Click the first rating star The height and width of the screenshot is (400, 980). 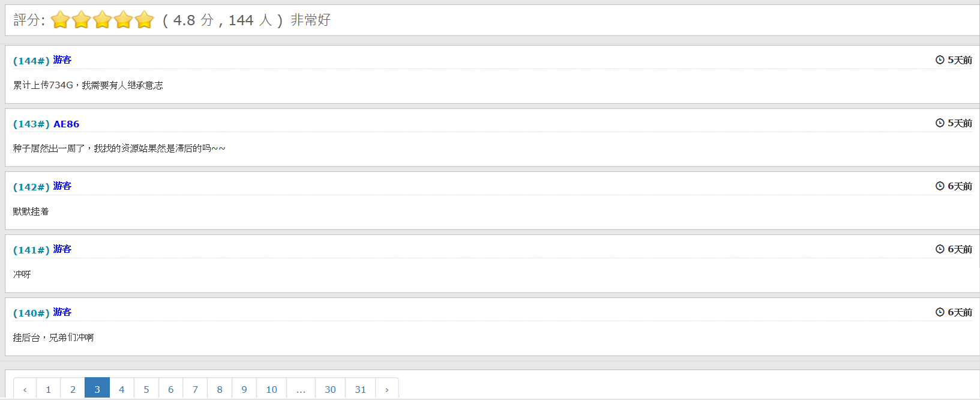[x=60, y=20]
